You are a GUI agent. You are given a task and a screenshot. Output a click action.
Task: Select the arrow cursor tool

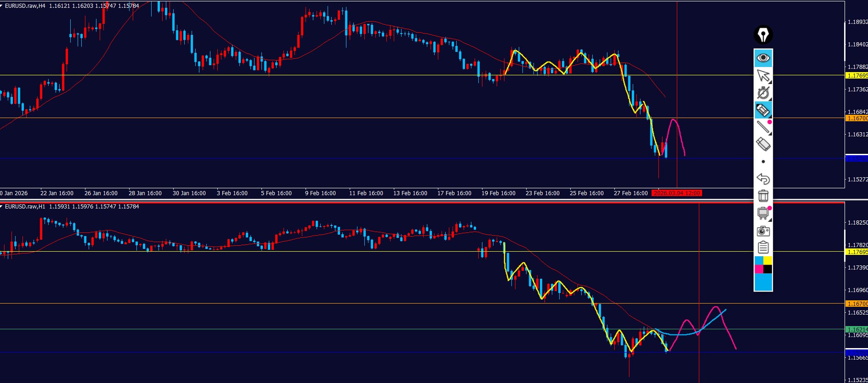[x=763, y=75]
